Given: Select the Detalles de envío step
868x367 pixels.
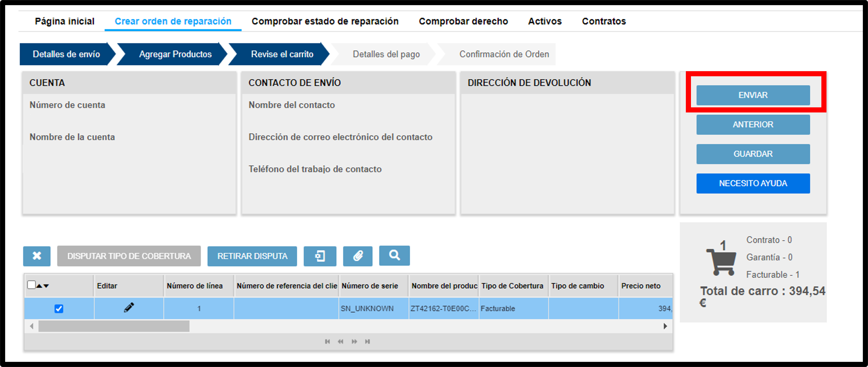Looking at the screenshot, I should (66, 54).
